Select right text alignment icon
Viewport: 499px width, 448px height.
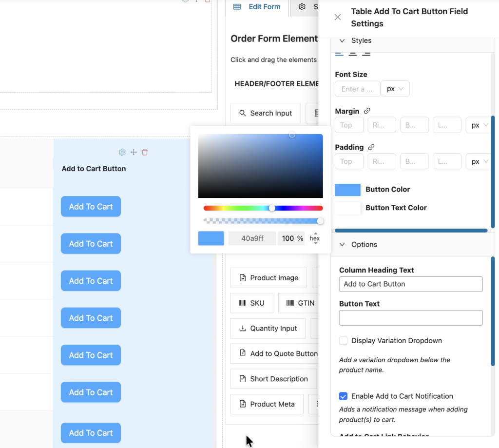pyautogui.click(x=366, y=54)
